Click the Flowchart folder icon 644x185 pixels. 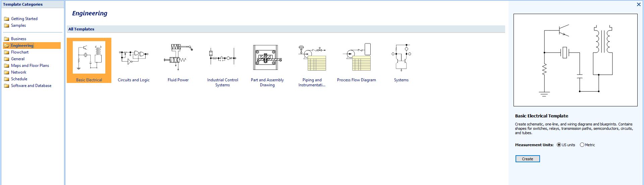[x=6, y=52]
